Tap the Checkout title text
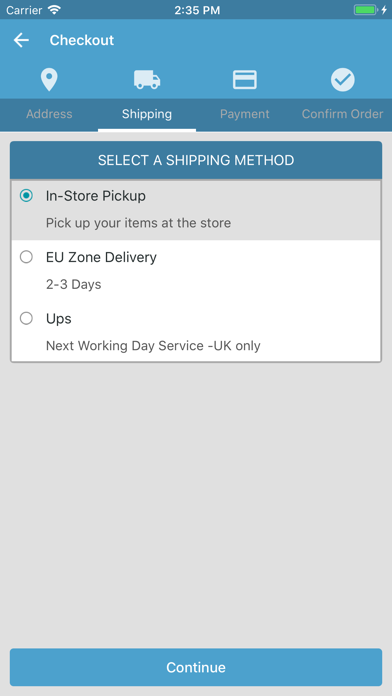 click(x=82, y=40)
